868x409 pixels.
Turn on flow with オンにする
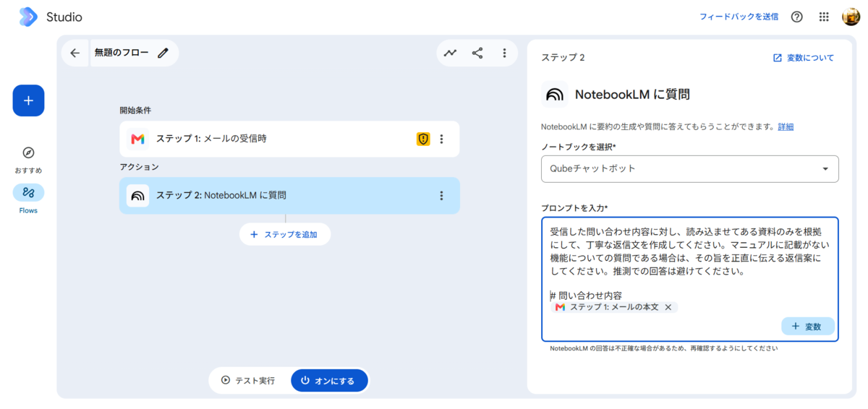click(x=329, y=380)
